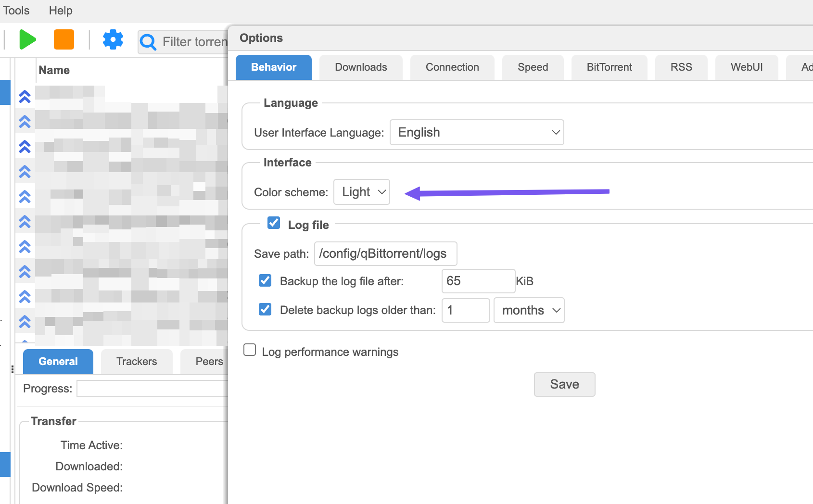Screen dimensions: 813x504
Task: Switch to the Behavior tab
Action: (x=274, y=67)
